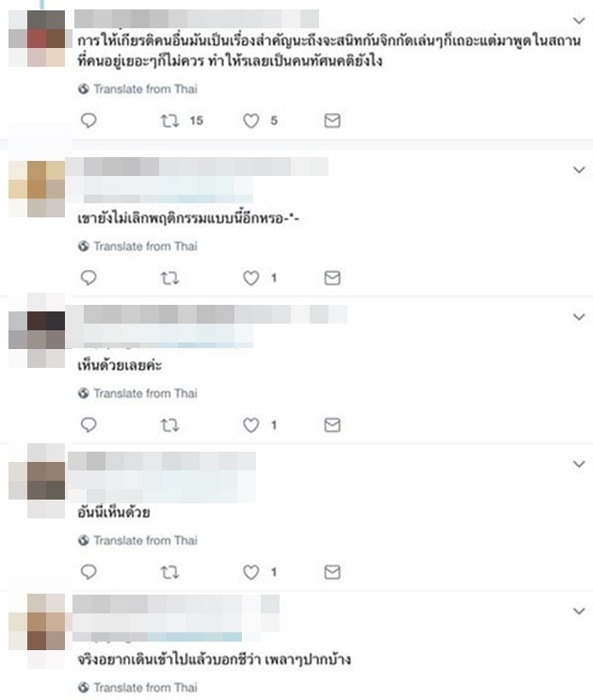Open avatar of the 'เห็นด้วยเลยค่ะ' commenter

[x=37, y=330]
